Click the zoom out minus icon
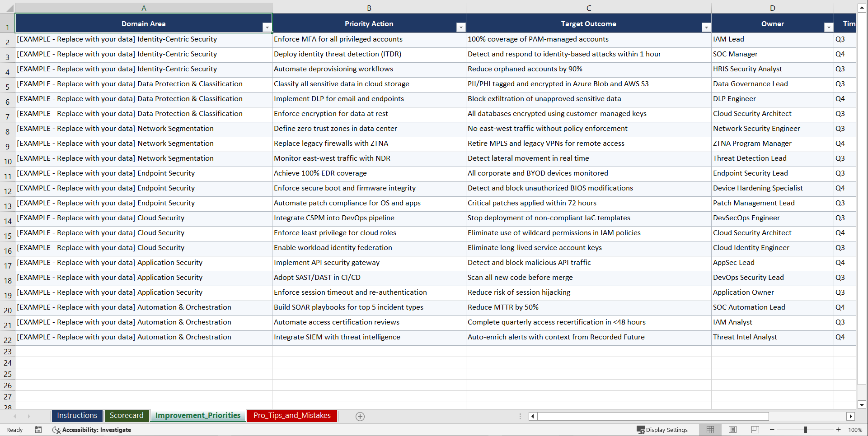 [x=772, y=430]
